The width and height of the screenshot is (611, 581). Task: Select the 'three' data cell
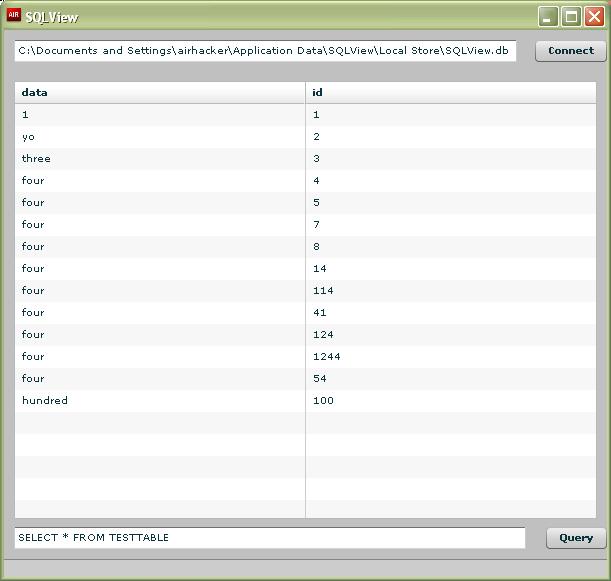[160, 159]
